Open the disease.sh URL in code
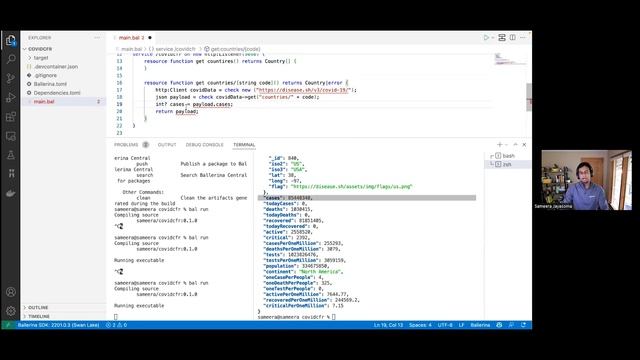 304,90
